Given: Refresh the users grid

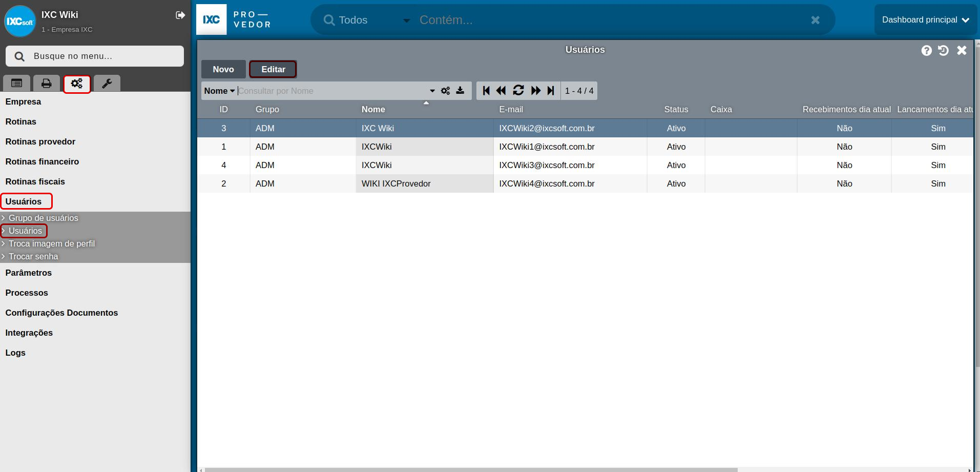Looking at the screenshot, I should (518, 91).
